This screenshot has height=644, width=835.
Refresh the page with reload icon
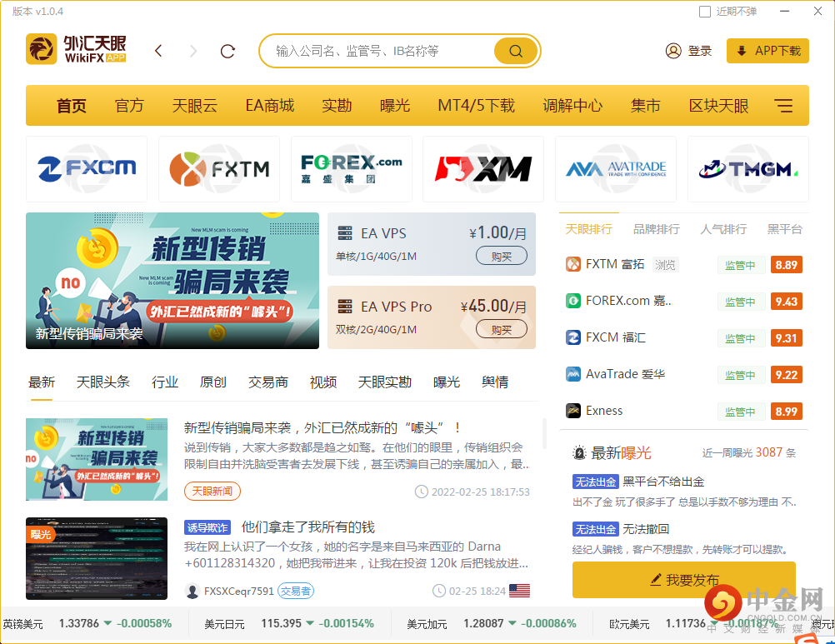point(228,51)
